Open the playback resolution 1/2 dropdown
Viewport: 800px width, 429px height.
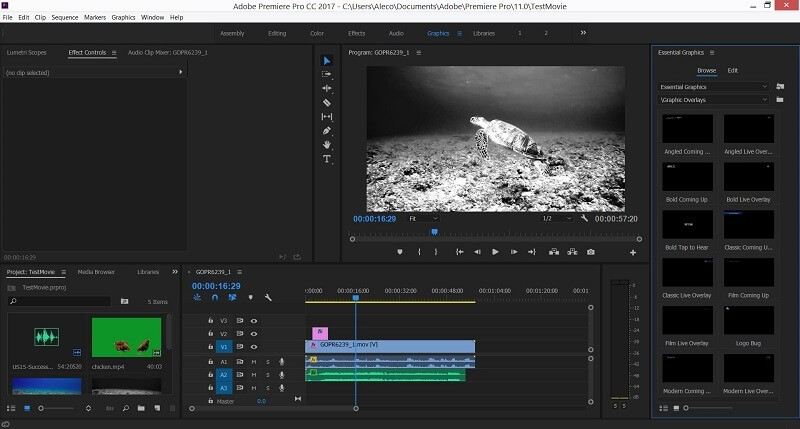(x=554, y=218)
